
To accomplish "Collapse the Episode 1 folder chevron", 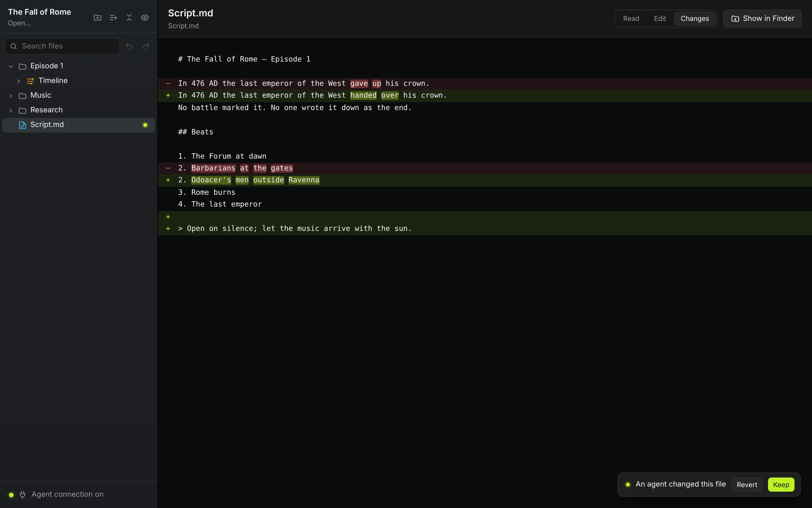I will point(11,66).
